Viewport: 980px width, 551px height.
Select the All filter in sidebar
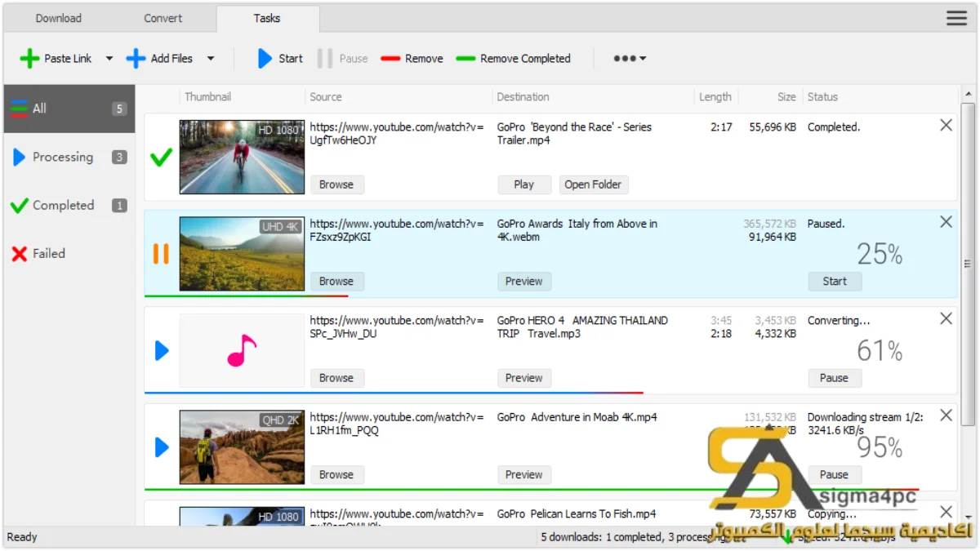click(69, 109)
